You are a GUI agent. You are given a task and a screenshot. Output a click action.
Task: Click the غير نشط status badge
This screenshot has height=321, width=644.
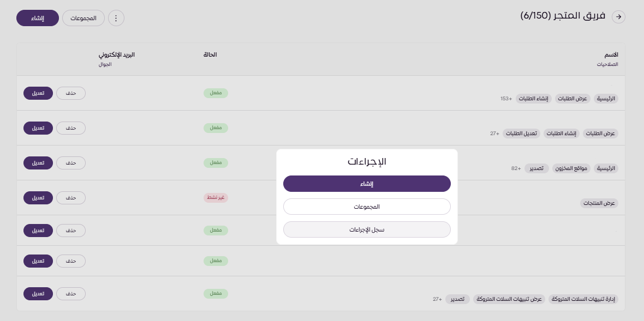click(216, 197)
